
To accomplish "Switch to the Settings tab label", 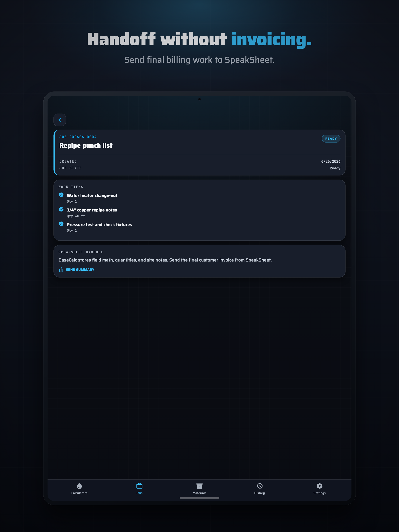I will click(320, 493).
